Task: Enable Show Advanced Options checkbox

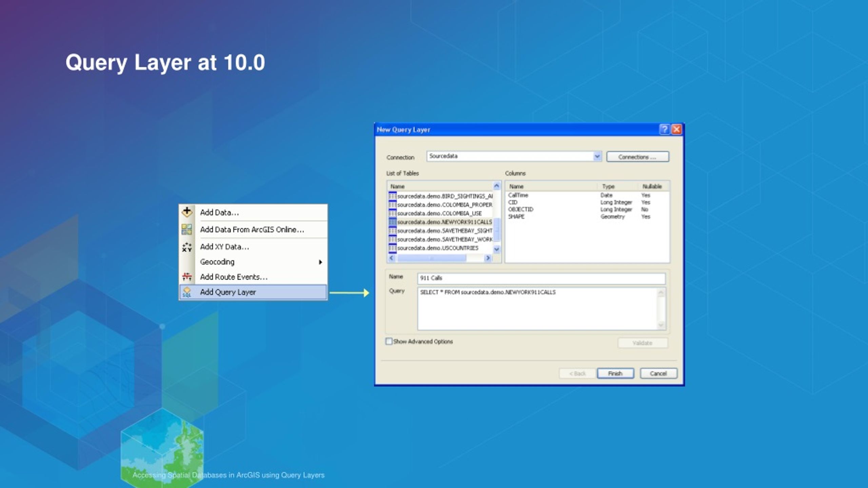Action: pos(389,341)
